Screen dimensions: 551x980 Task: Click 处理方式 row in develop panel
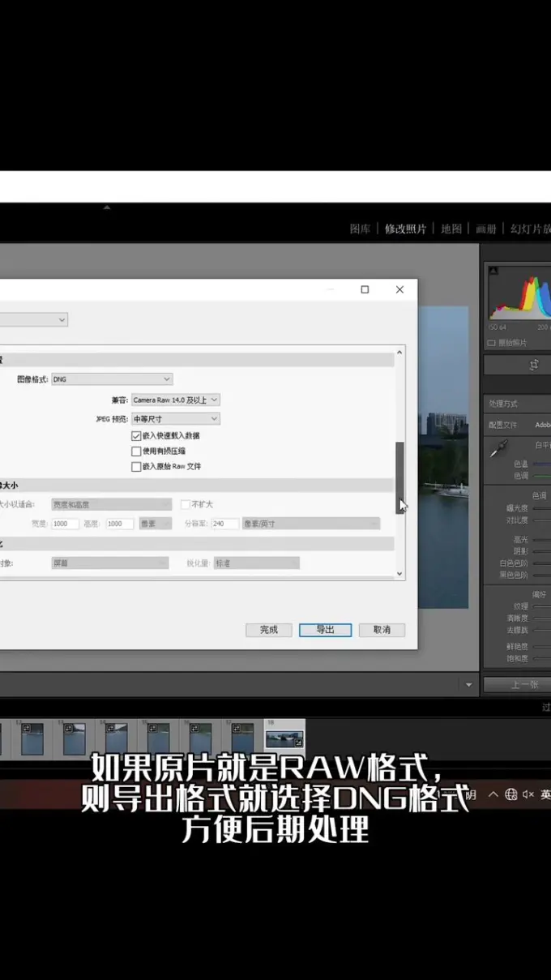click(x=517, y=404)
